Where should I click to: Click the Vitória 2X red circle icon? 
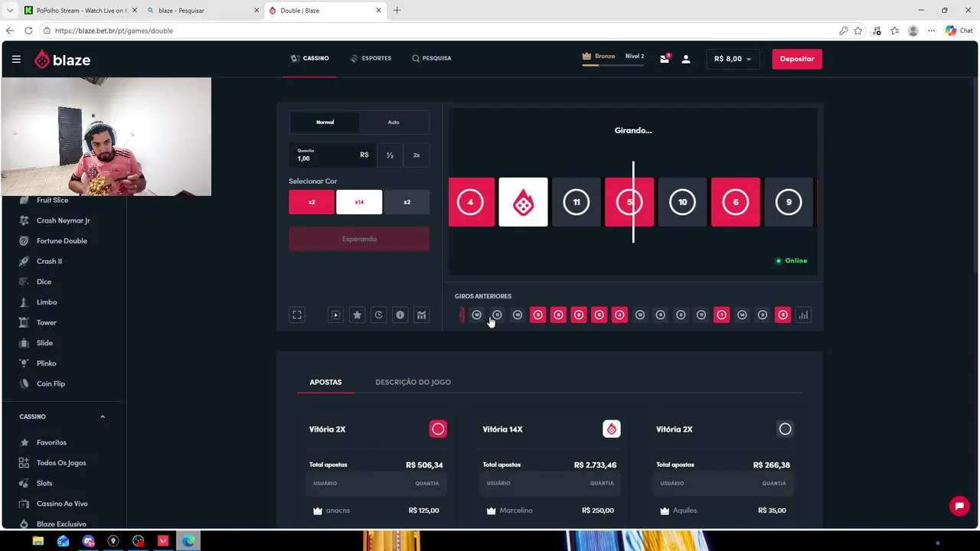click(438, 429)
